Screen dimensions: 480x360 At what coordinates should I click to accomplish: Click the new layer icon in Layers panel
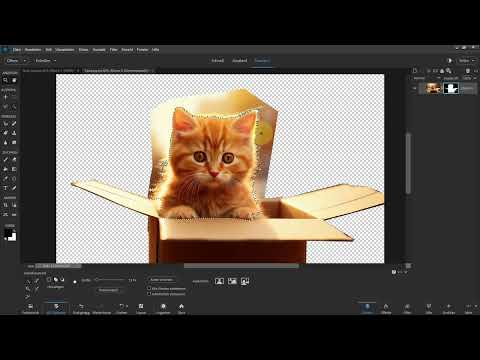[415, 70]
